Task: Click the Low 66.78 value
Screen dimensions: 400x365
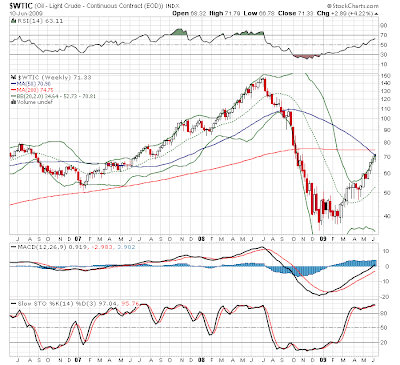Action: (x=259, y=13)
